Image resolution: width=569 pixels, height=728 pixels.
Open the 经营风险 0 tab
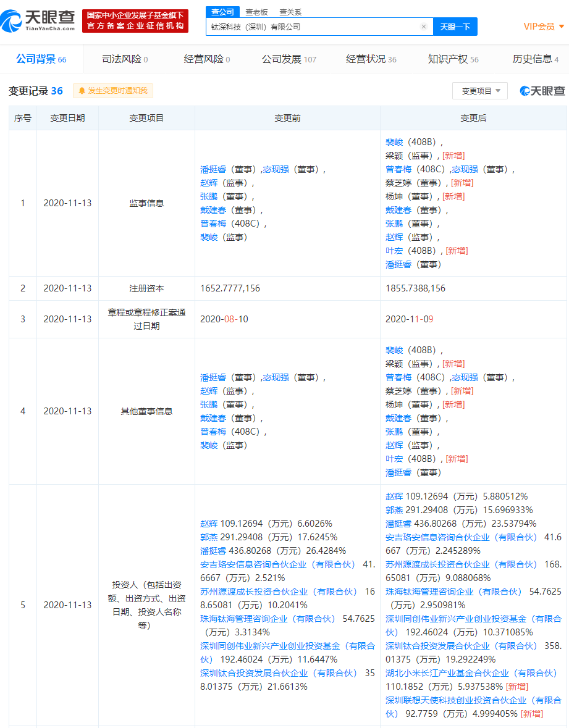click(207, 59)
